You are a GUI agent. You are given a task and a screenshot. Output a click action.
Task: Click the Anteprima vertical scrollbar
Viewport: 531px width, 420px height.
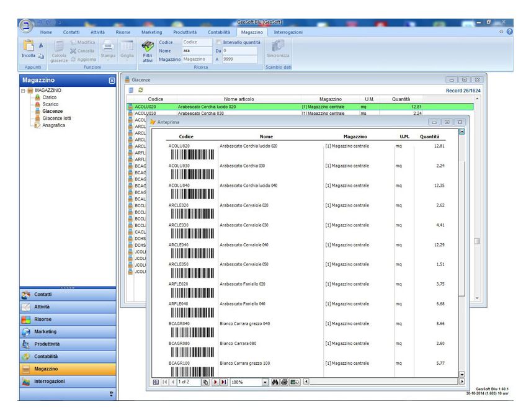pos(462,252)
